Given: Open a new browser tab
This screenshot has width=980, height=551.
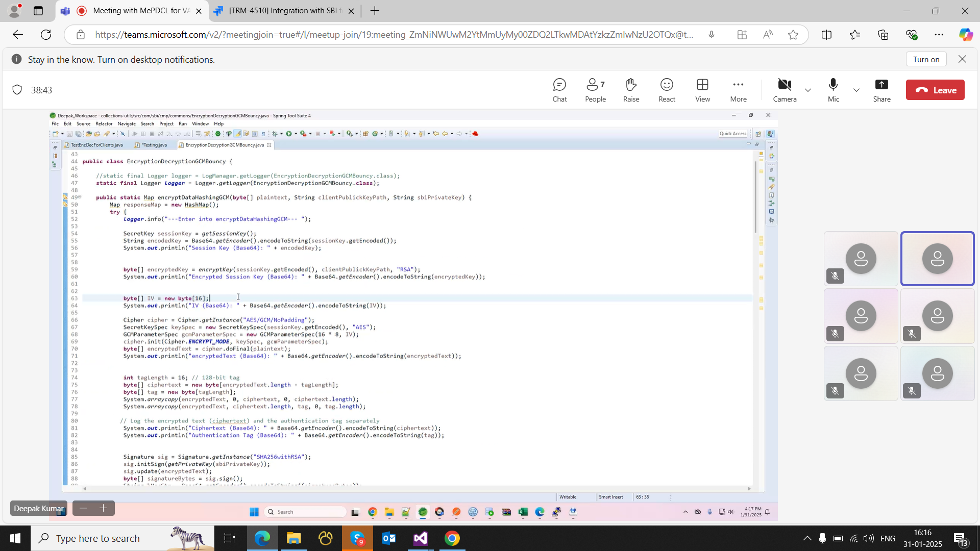Looking at the screenshot, I should pyautogui.click(x=375, y=11).
